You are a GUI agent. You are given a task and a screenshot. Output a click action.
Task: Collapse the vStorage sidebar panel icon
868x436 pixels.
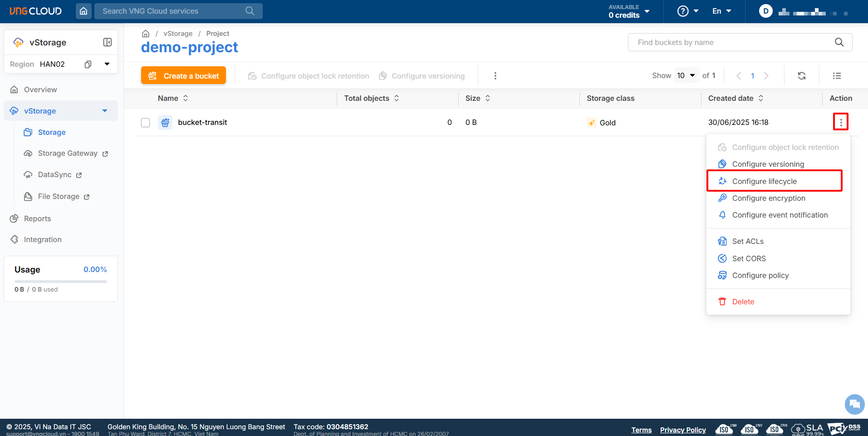pos(108,42)
